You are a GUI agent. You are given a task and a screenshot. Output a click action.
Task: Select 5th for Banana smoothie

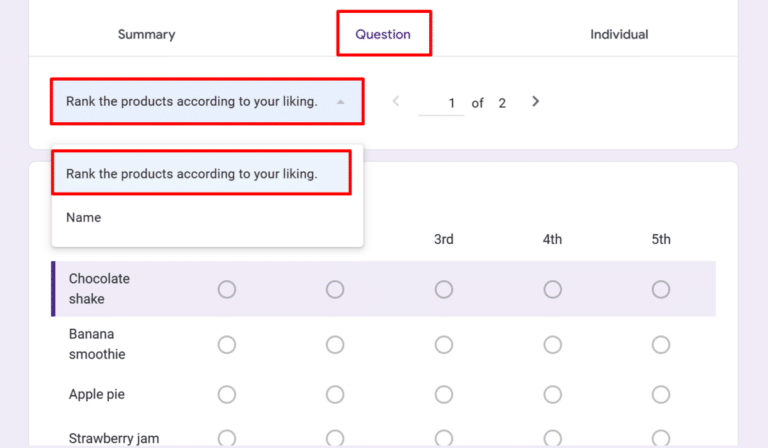(661, 344)
